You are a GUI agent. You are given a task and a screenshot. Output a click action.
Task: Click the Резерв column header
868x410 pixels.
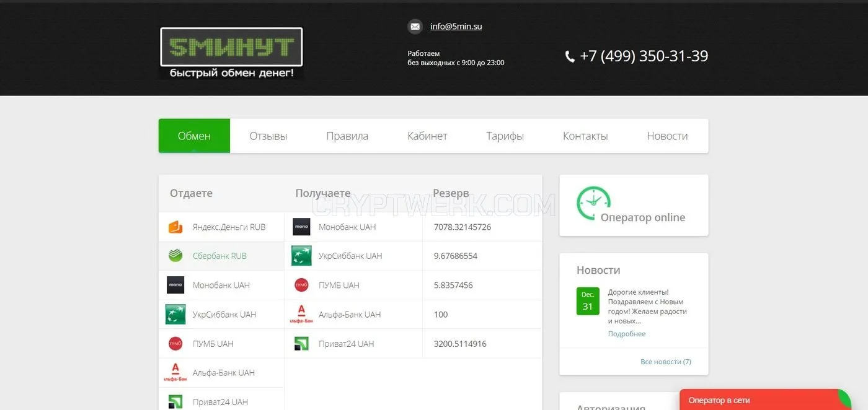[x=451, y=193]
